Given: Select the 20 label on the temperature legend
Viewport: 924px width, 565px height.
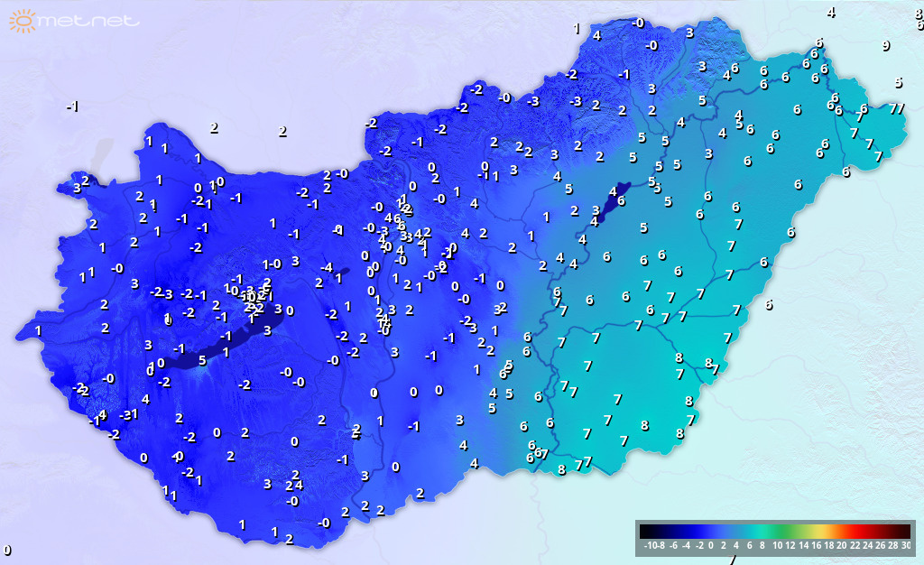Looking at the screenshot, I should point(841,546).
